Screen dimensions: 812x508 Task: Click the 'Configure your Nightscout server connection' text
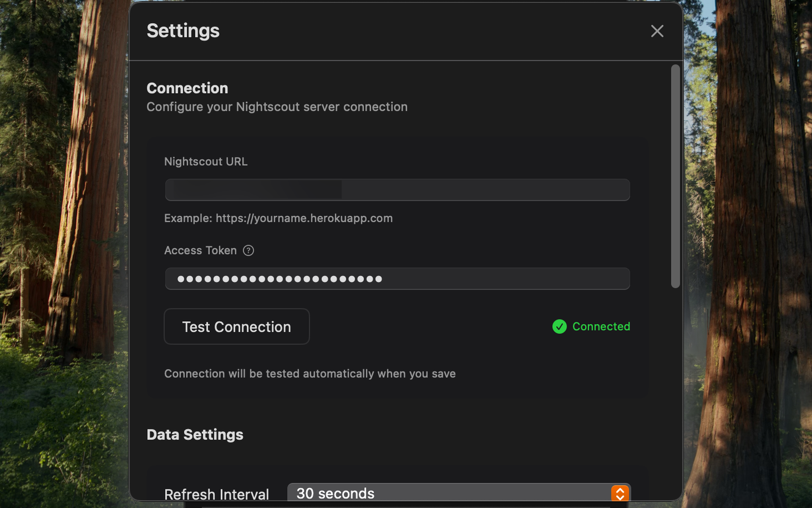point(277,107)
